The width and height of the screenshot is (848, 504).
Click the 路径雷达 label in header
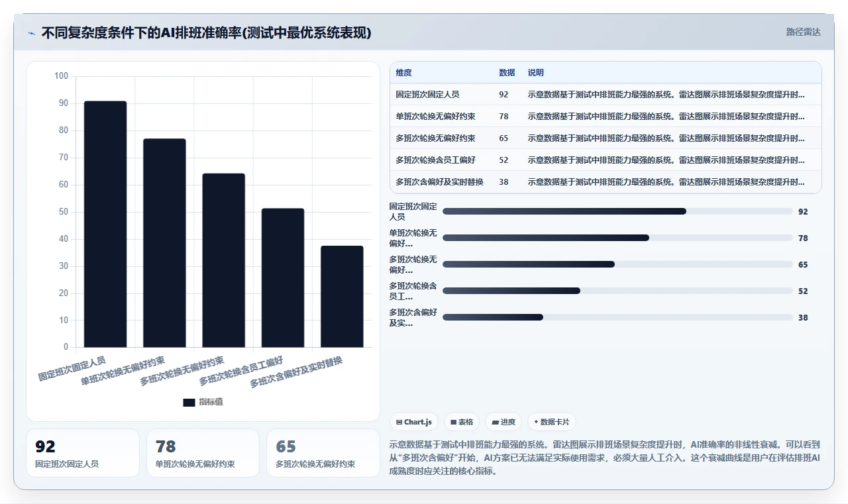(x=803, y=32)
